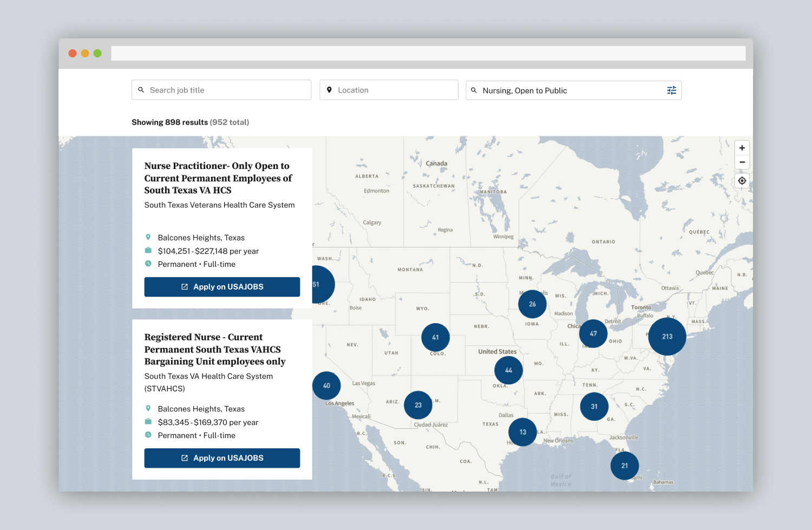812x530 pixels.
Task: Click the red close window dot
Action: click(73, 53)
